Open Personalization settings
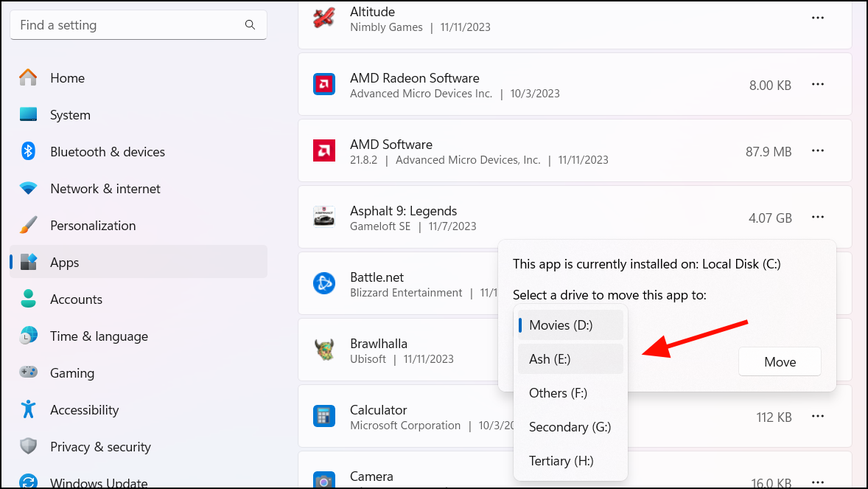This screenshot has width=868, height=489. [139, 225]
